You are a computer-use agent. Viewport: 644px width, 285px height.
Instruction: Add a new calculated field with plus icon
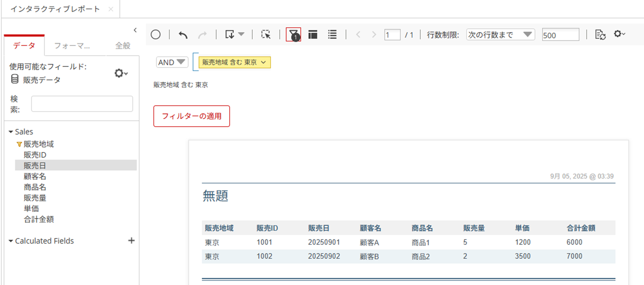point(131,241)
